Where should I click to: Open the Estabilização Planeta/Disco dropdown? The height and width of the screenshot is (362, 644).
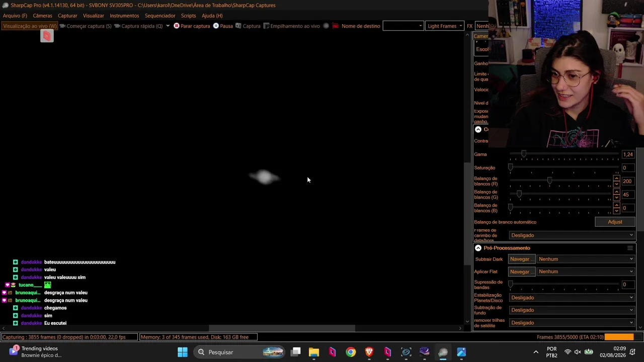(572, 298)
